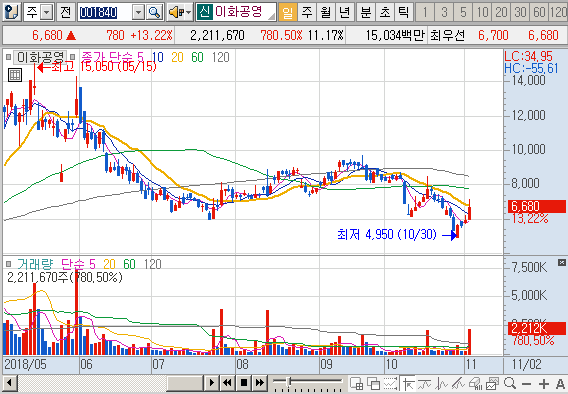Screen dimensions: 568x394
Task: Click the chart settings icon at far left of top toolbar
Action: click(12, 12)
